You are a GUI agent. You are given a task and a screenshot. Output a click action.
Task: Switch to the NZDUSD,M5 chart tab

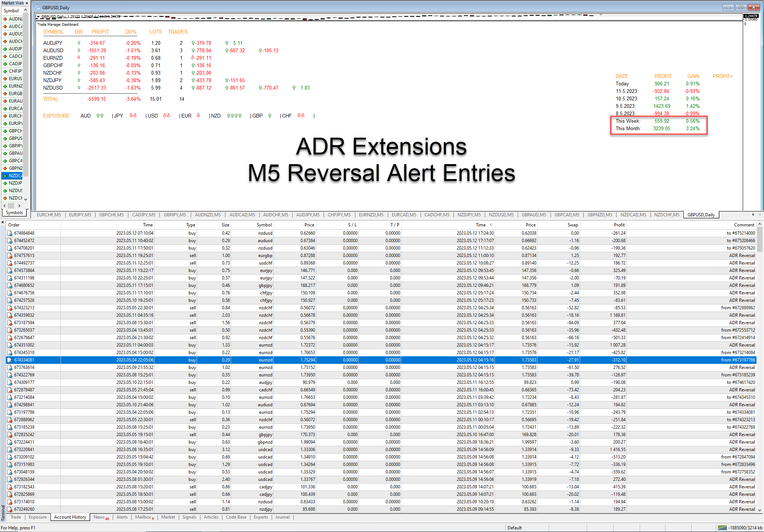click(501, 215)
